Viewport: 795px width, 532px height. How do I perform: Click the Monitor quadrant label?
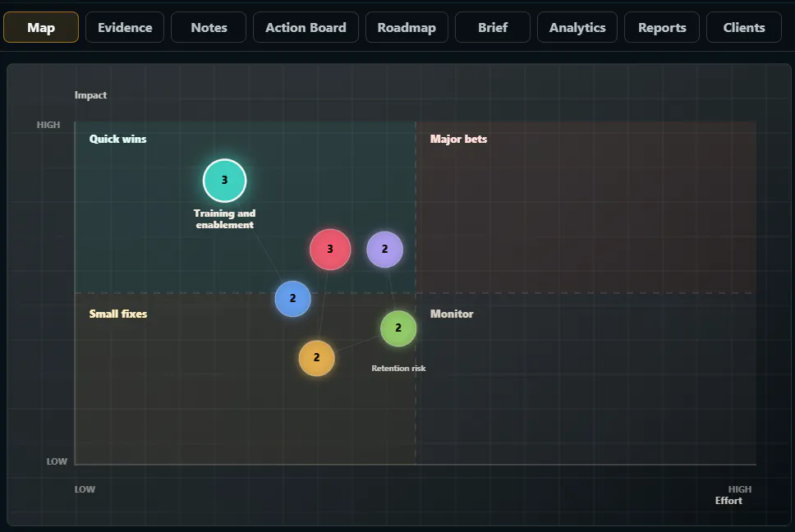(x=451, y=314)
